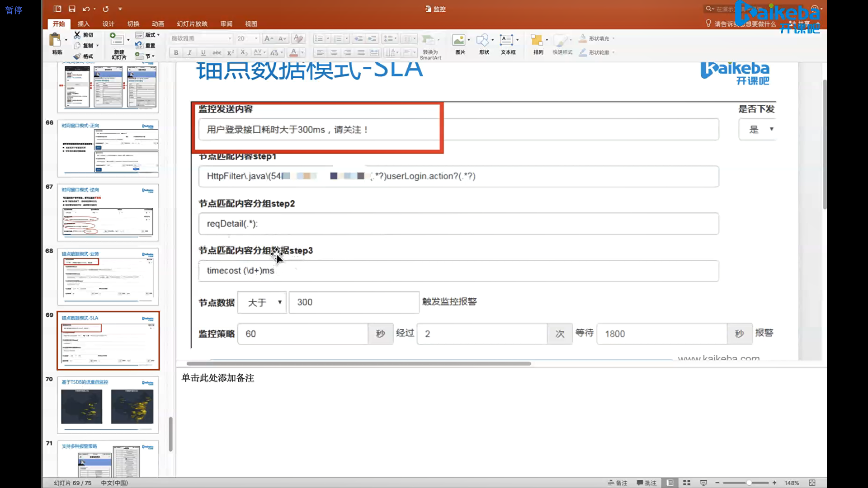Open the 动画 animations tab

tap(158, 24)
